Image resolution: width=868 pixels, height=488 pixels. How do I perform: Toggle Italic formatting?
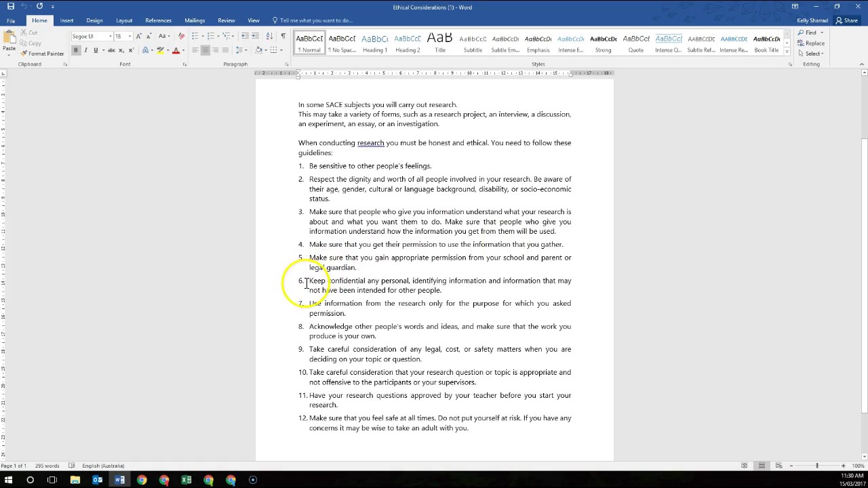click(x=85, y=50)
